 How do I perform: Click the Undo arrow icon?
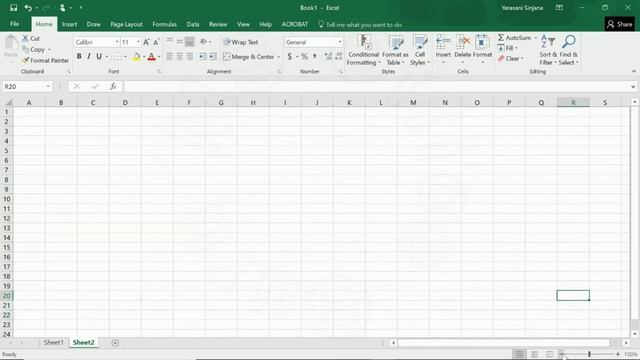coord(28,8)
